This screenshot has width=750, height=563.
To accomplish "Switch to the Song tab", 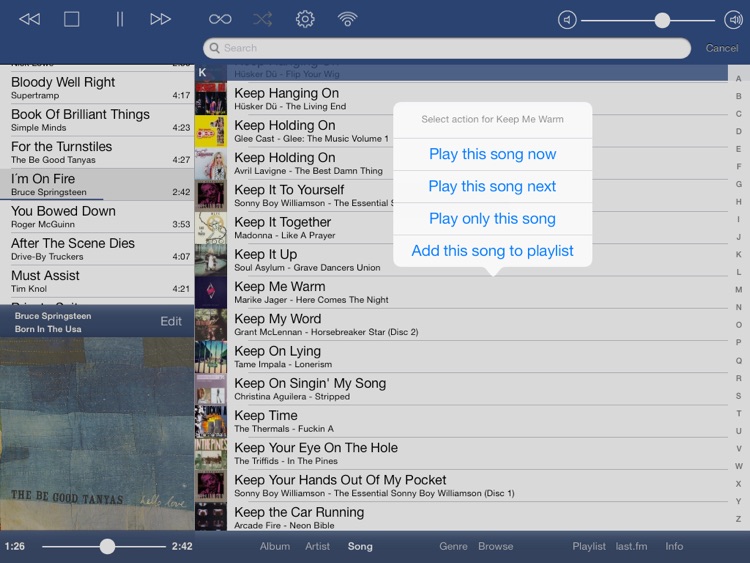I will [x=360, y=546].
